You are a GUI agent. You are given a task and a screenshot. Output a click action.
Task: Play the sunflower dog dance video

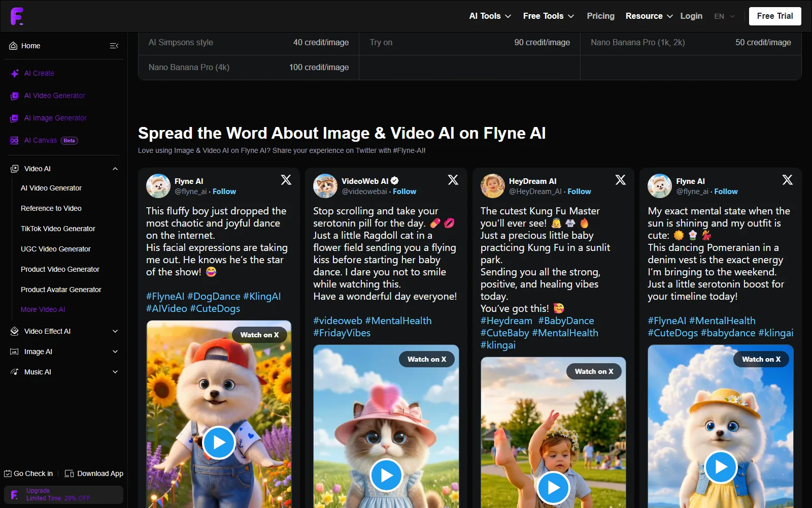[219, 442]
